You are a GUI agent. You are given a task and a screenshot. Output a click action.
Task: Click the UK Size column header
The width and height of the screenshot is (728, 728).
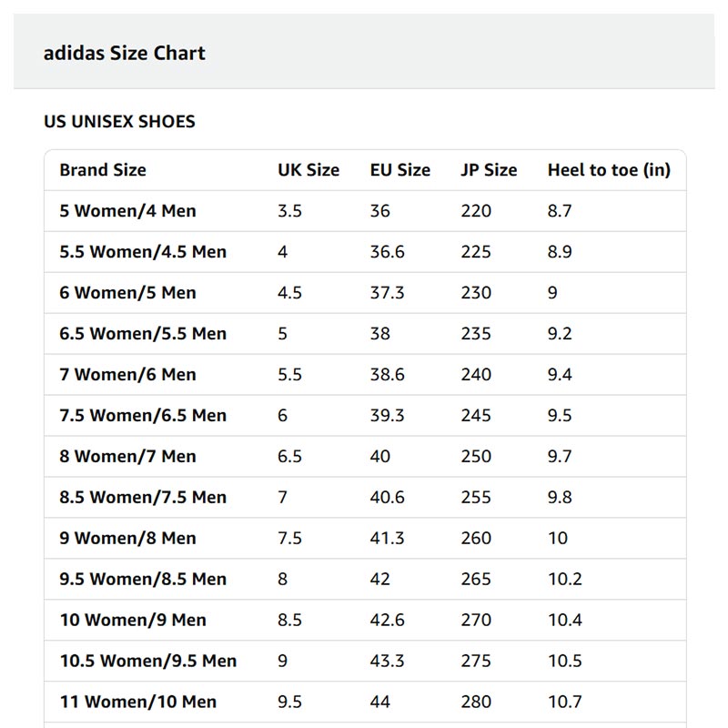(x=308, y=170)
